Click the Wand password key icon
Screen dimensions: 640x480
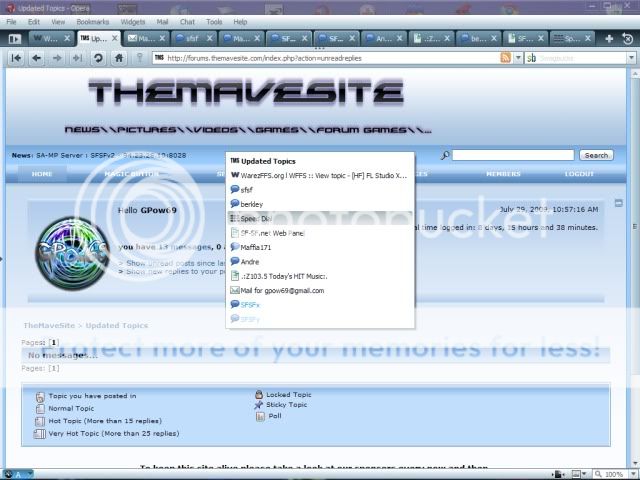coord(140,58)
